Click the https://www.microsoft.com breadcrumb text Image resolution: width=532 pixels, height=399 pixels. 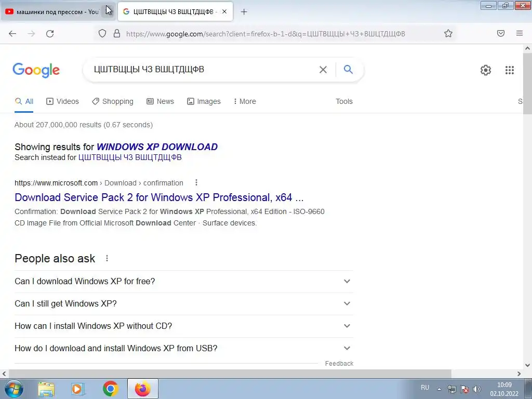point(56,183)
